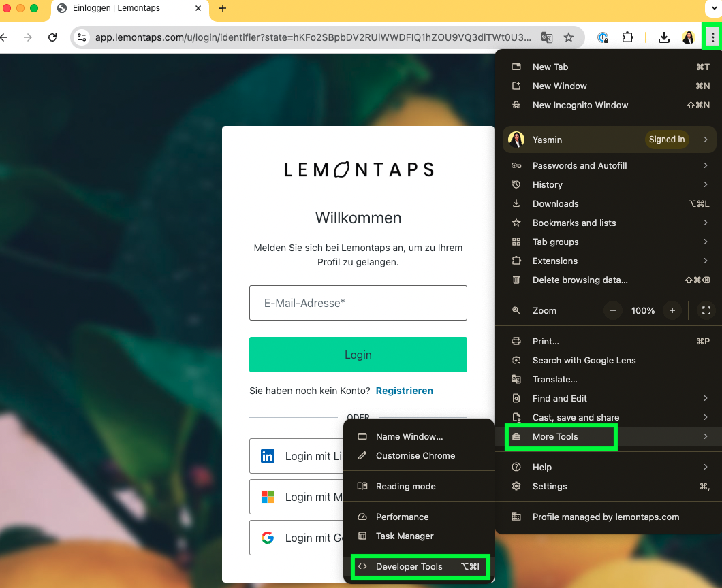This screenshot has width=722, height=588.
Task: Open Developer Tools
Action: pos(419,567)
